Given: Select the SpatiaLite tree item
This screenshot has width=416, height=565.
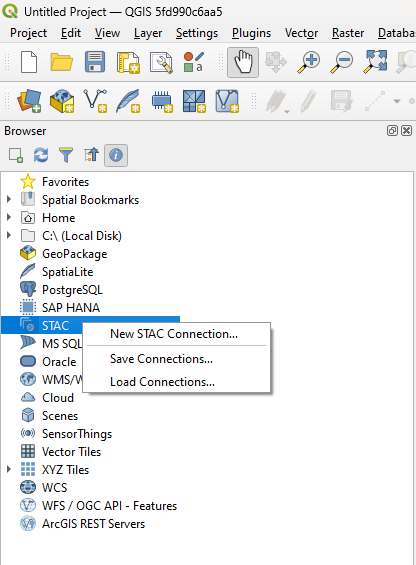Looking at the screenshot, I should tap(67, 272).
